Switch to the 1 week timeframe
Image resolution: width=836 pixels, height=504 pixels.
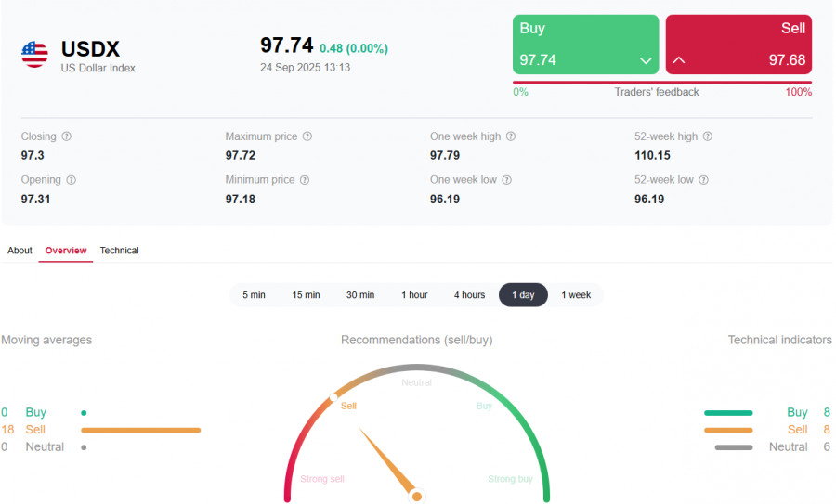tap(576, 295)
